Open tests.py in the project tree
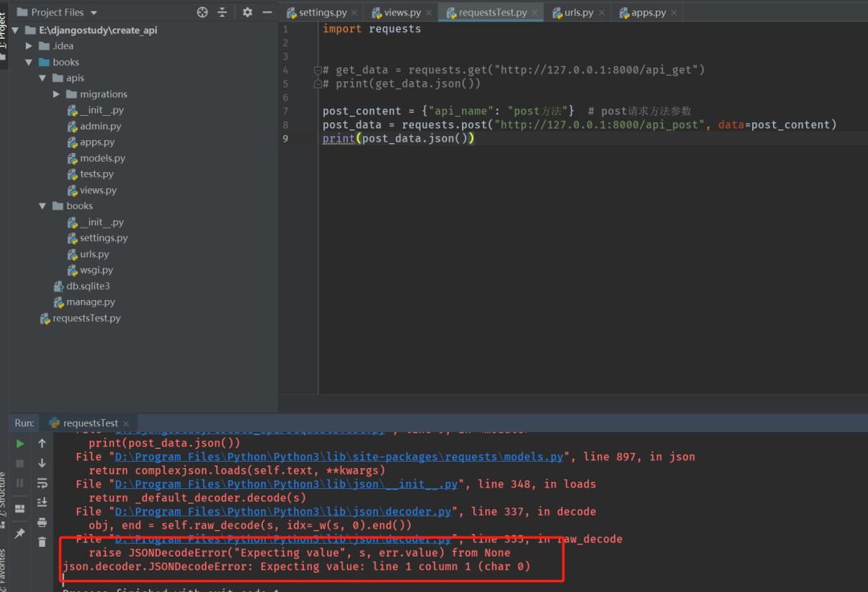 tap(90, 174)
